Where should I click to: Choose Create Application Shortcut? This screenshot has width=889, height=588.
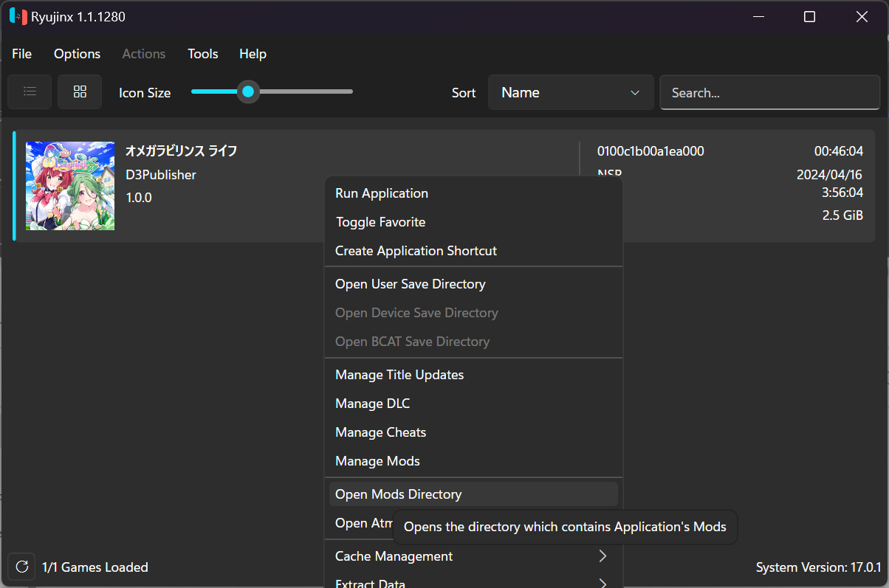(x=416, y=251)
